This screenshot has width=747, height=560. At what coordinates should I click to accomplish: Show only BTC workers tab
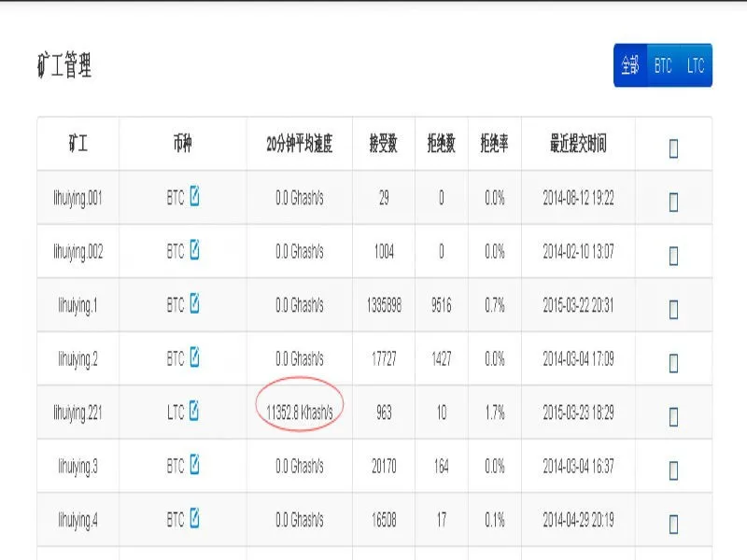pos(663,65)
